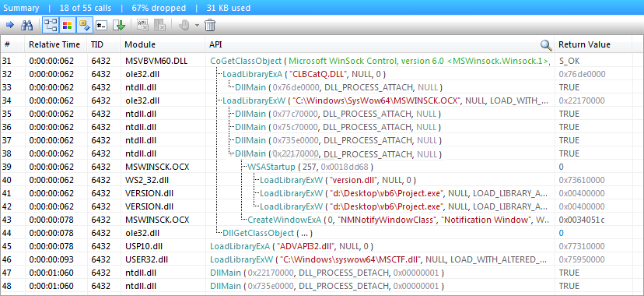Select row 42 LoadLibraryExW Project.exe call
Image resolution: width=644 pixels, height=296 pixels.
322,206
